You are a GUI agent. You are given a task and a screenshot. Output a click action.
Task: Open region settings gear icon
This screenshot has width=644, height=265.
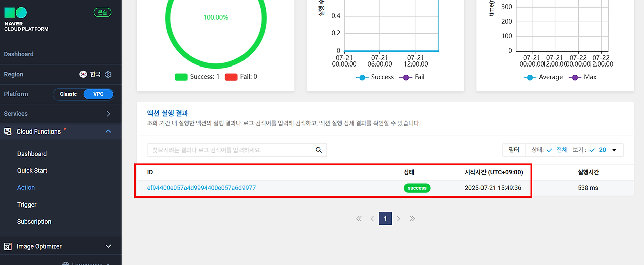click(108, 74)
